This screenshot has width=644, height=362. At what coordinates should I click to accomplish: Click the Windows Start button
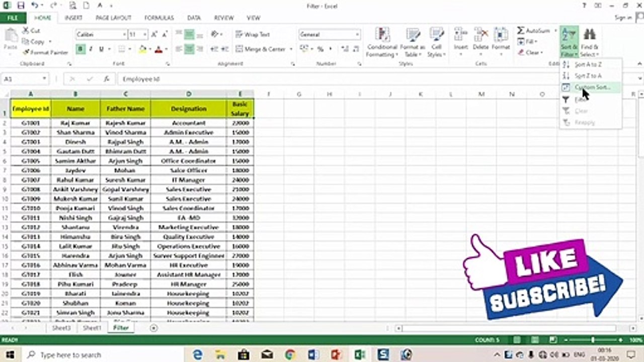(10, 354)
